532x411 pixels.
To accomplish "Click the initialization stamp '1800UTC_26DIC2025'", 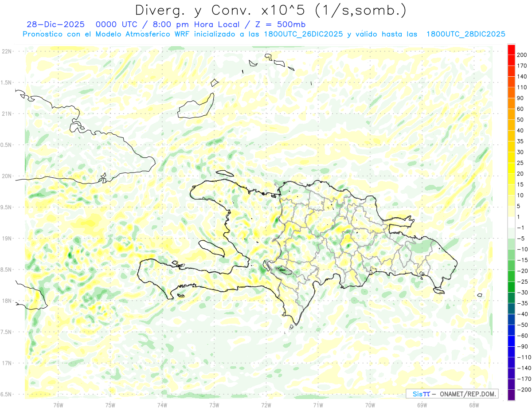I will pos(303,34).
